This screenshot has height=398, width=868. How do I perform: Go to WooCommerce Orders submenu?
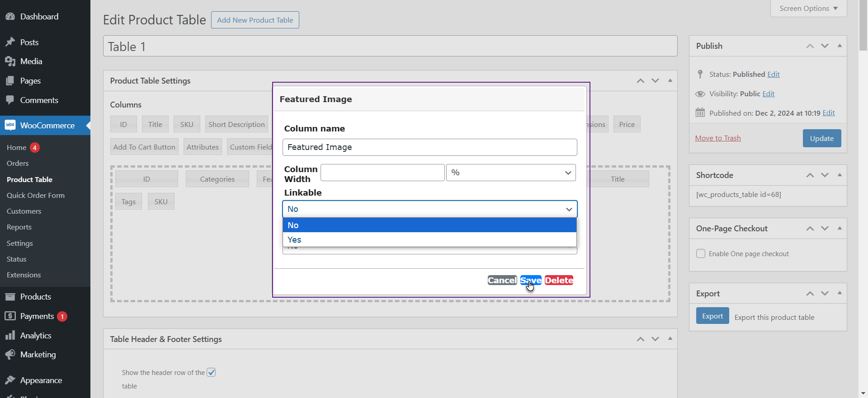18,164
